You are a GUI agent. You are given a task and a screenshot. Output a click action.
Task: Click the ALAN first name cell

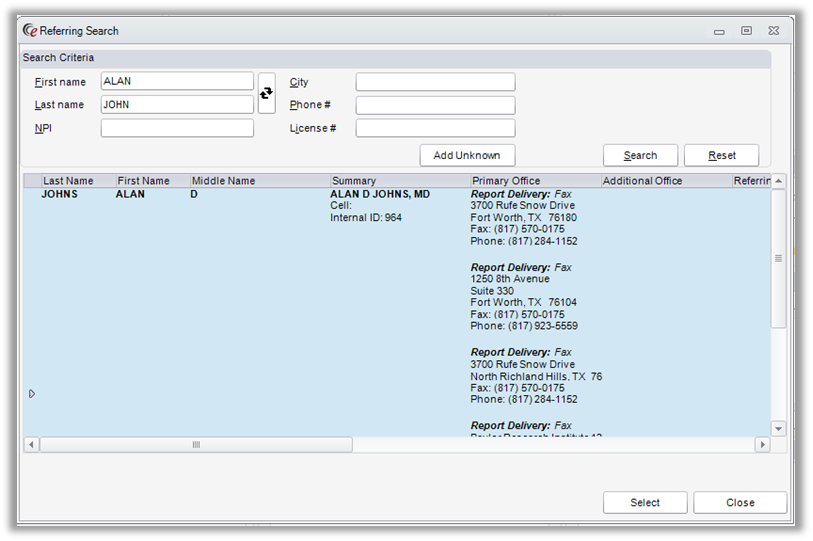pos(130,194)
